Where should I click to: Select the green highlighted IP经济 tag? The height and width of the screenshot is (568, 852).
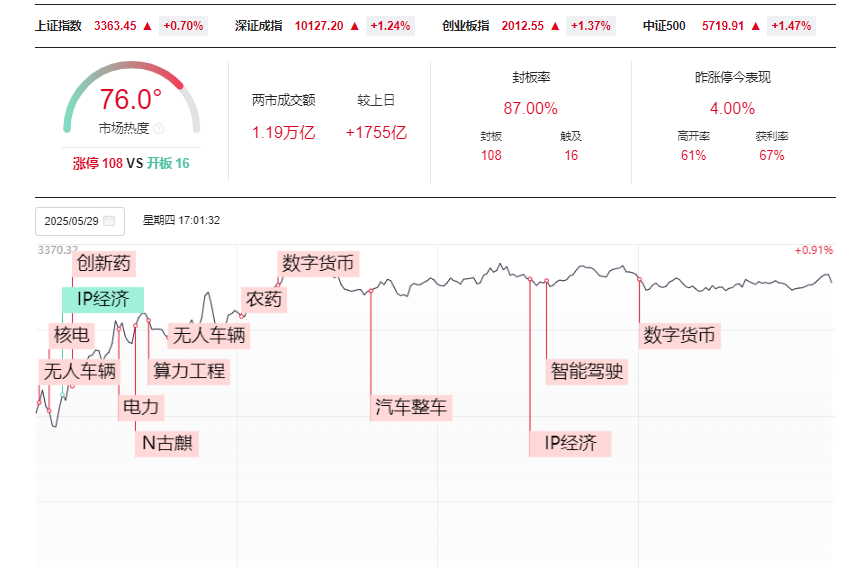click(x=103, y=299)
